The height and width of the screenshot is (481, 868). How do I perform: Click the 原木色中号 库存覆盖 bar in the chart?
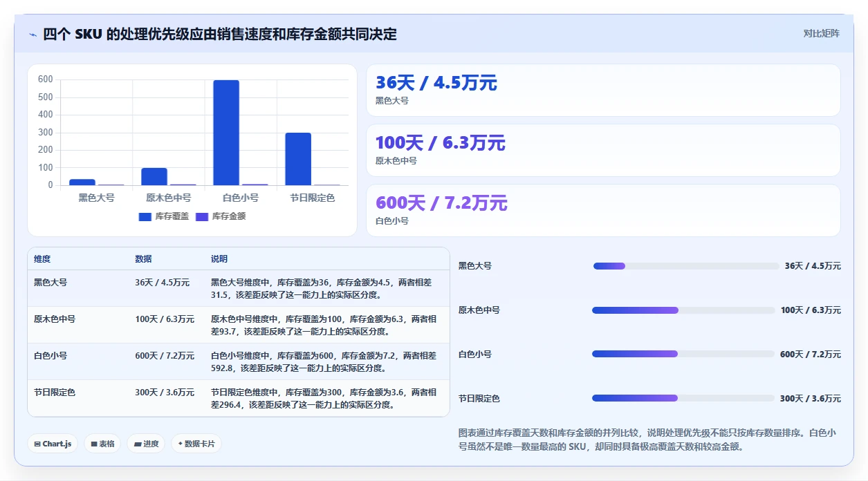pyautogui.click(x=154, y=176)
